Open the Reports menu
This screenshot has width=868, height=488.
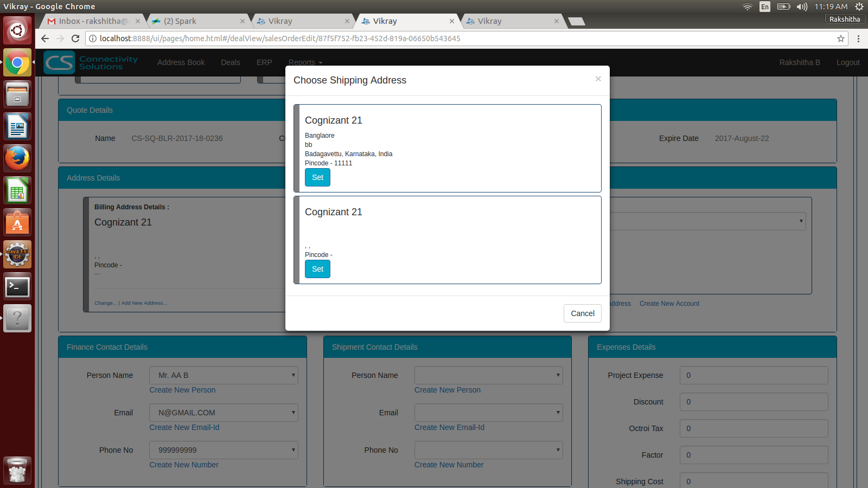pyautogui.click(x=305, y=62)
